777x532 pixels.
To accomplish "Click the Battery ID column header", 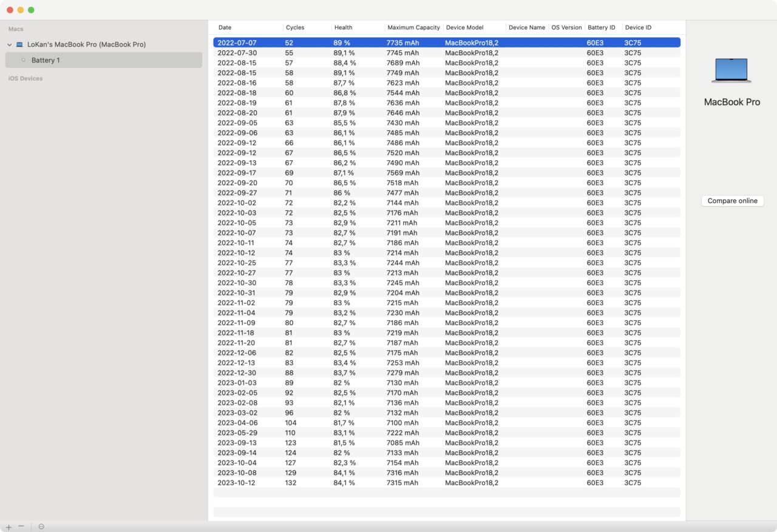I will (602, 27).
